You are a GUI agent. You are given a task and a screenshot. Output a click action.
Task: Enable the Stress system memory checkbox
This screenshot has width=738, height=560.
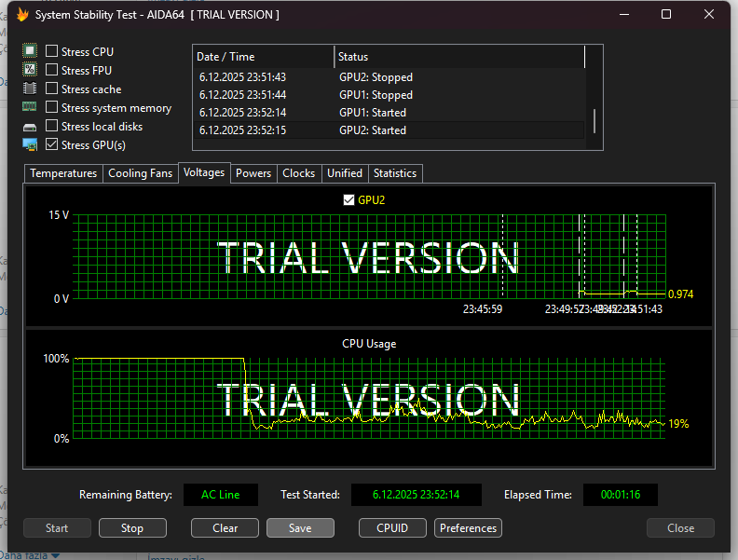[x=52, y=107]
